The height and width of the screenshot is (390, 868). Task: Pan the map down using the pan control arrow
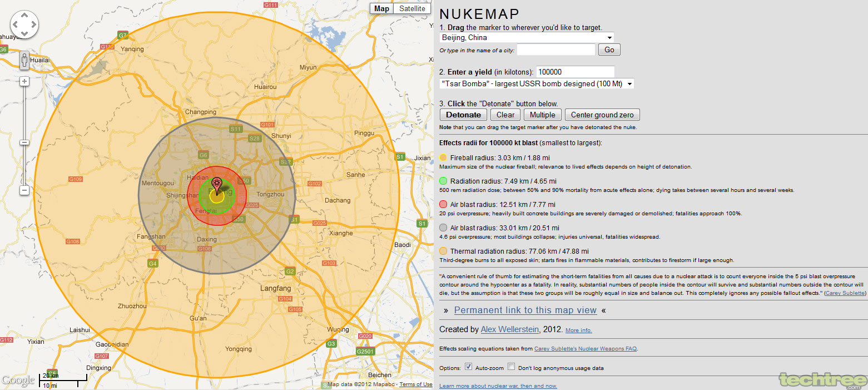24,33
